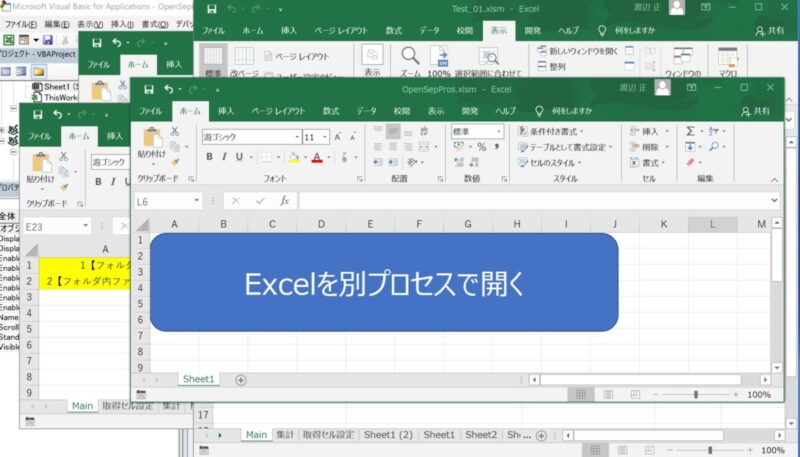
Task: Click the text orientation icon in 配置 group
Action: [412, 162]
